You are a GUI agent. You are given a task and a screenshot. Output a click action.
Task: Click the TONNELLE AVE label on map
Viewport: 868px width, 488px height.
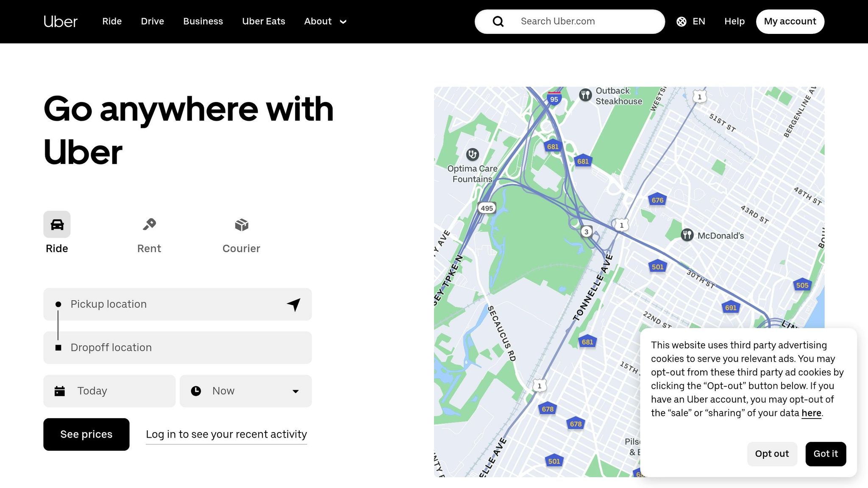593,287
